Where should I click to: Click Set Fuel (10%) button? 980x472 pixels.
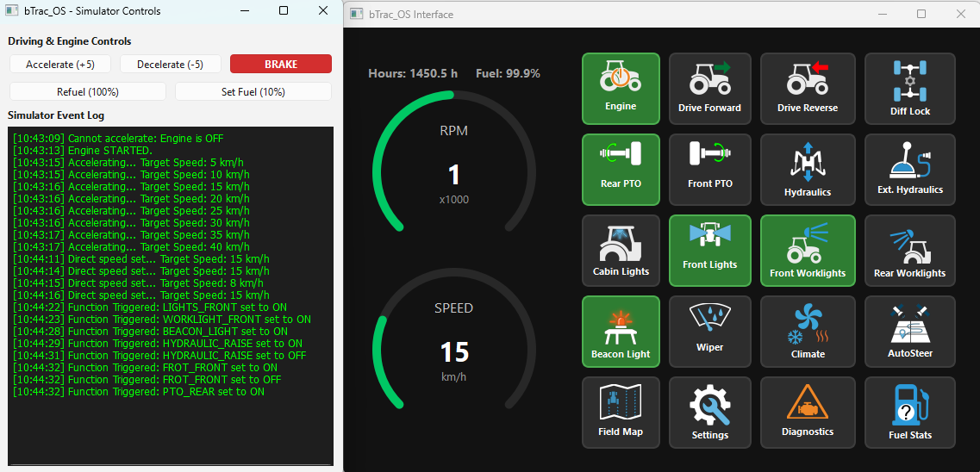pos(253,92)
